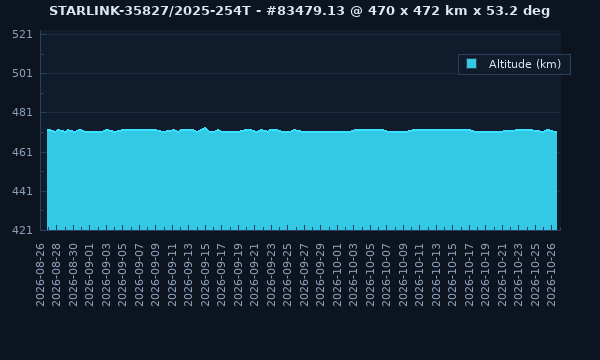Click the 2026-08-28 date label
This screenshot has height=360, width=600.
tap(56, 274)
